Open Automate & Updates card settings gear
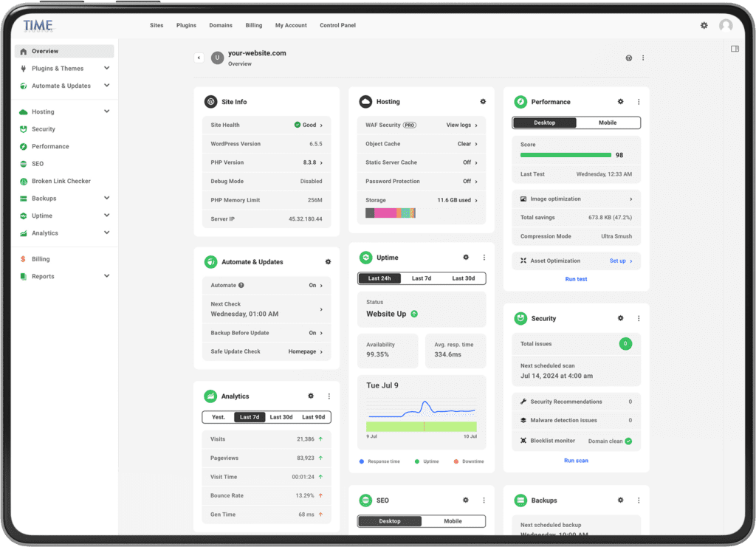Viewport: 756px width, 547px height. pyautogui.click(x=328, y=262)
